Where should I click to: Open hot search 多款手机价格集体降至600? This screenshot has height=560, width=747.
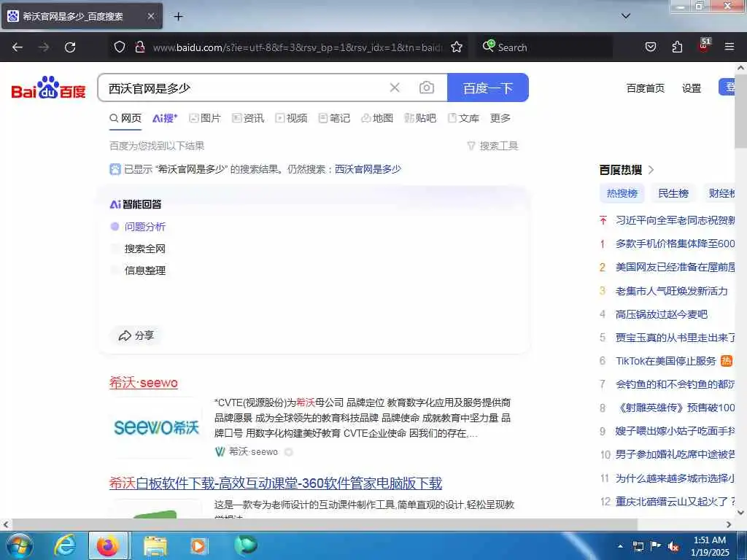coord(675,244)
